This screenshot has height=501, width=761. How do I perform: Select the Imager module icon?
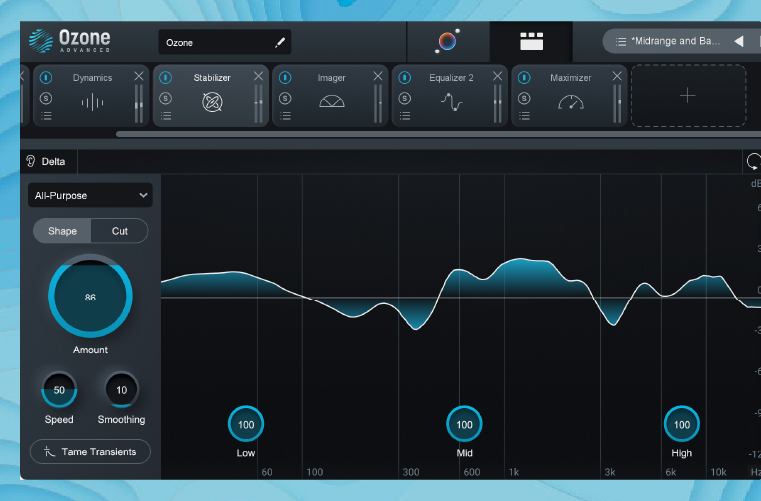click(x=331, y=101)
